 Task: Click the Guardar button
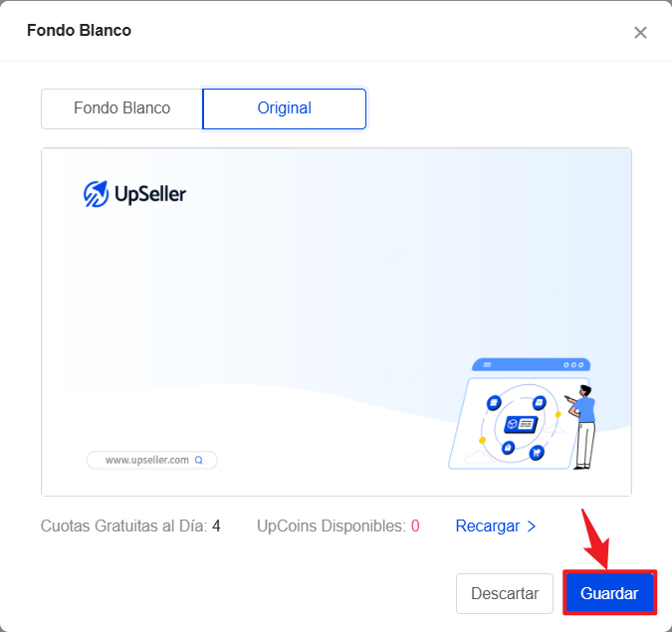click(609, 593)
